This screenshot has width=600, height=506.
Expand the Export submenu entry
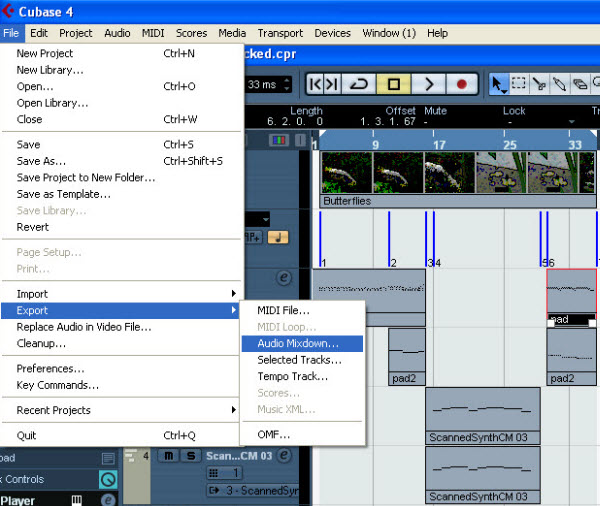tap(120, 310)
